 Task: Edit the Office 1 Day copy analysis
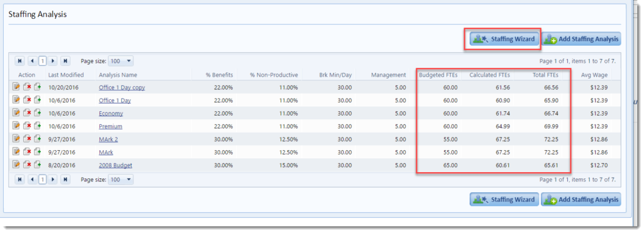point(16,87)
